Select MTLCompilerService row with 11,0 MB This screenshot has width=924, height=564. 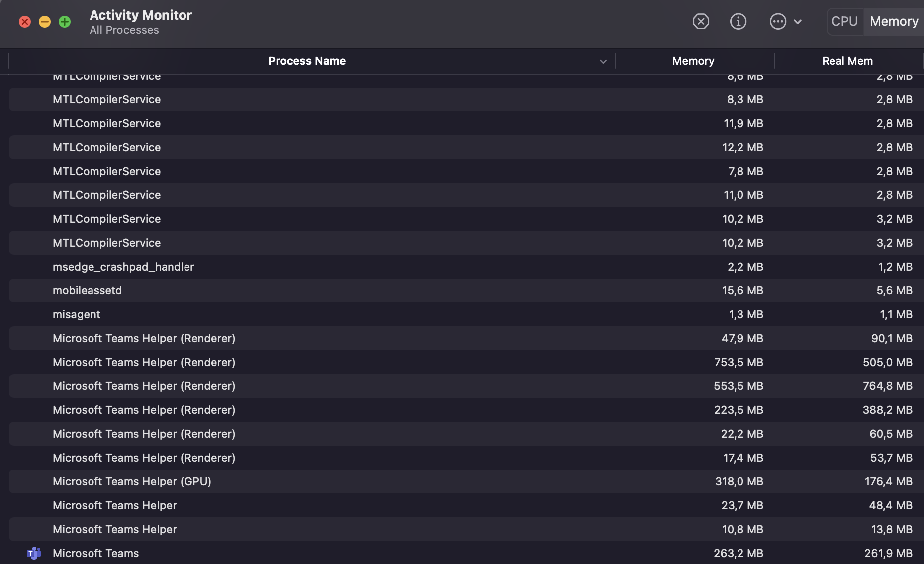pyautogui.click(x=466, y=195)
